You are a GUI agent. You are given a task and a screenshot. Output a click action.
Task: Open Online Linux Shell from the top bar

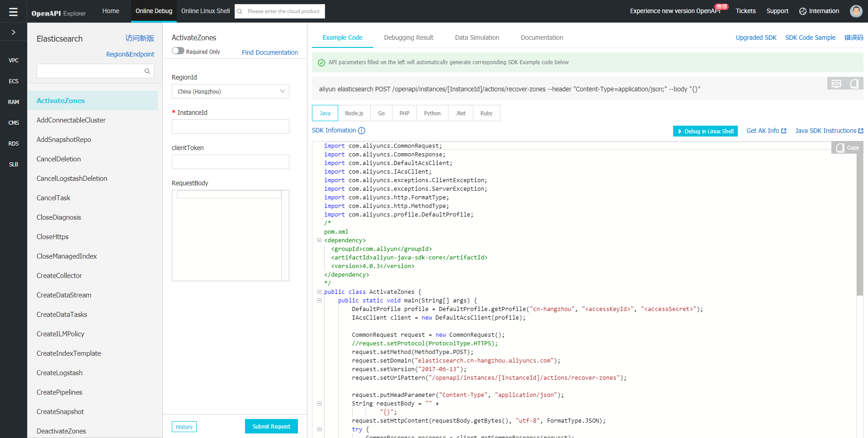[x=206, y=11]
